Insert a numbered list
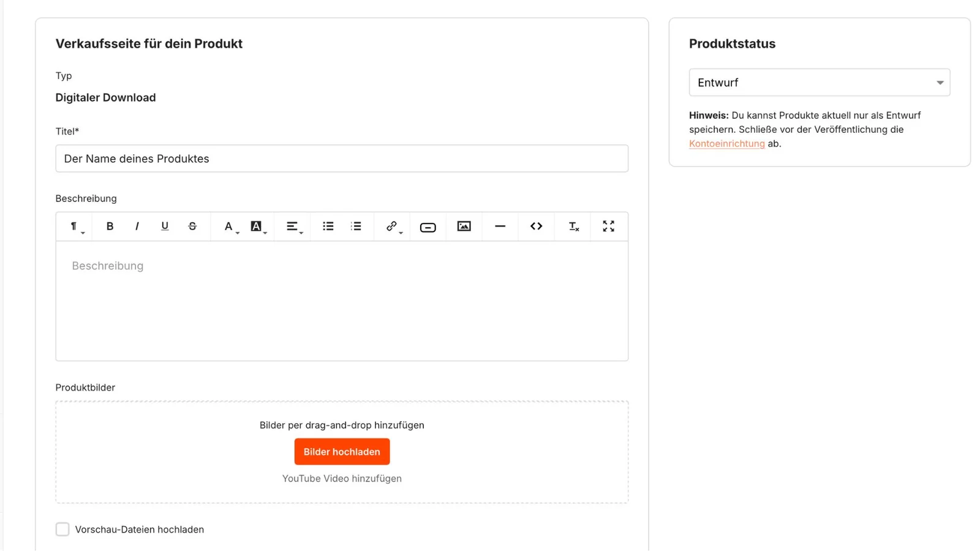The width and height of the screenshot is (980, 551). [356, 227]
